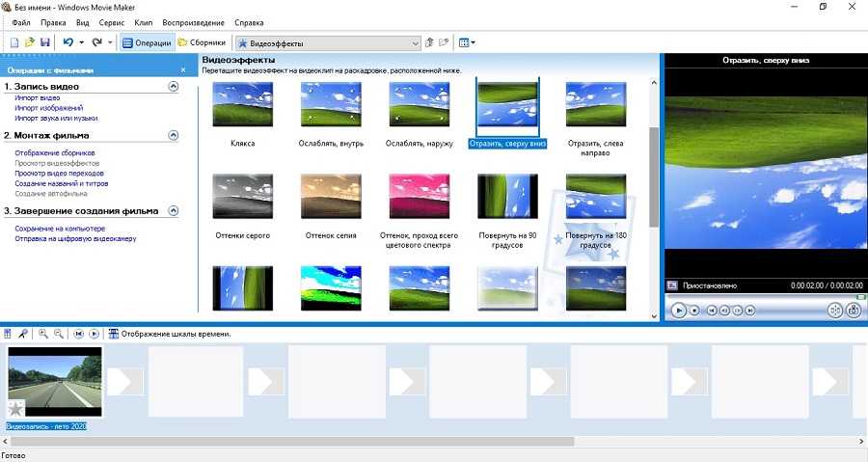This screenshot has height=462, width=868.
Task: Click the Split clip button under the preview
Action: 834,310
